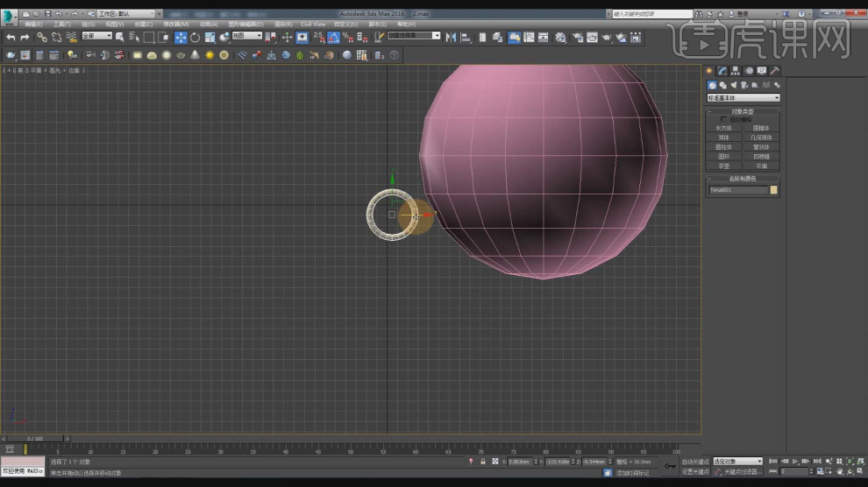Open the 渲染(R) menu
The height and width of the screenshot is (487, 868).
(282, 24)
